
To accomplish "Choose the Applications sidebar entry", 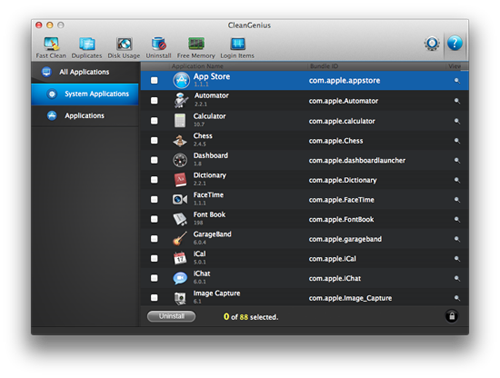I will pos(85,116).
